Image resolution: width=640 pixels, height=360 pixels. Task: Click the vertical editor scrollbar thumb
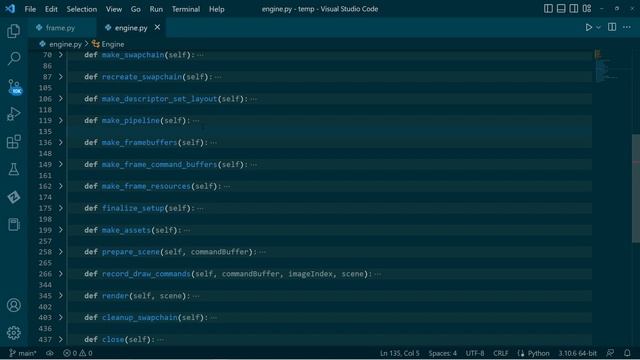(636, 188)
